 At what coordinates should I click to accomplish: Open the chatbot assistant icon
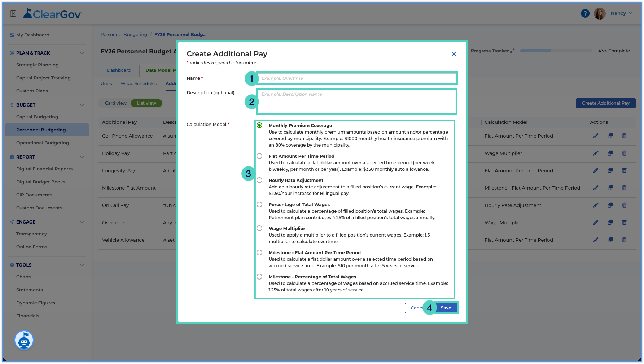[x=24, y=340]
